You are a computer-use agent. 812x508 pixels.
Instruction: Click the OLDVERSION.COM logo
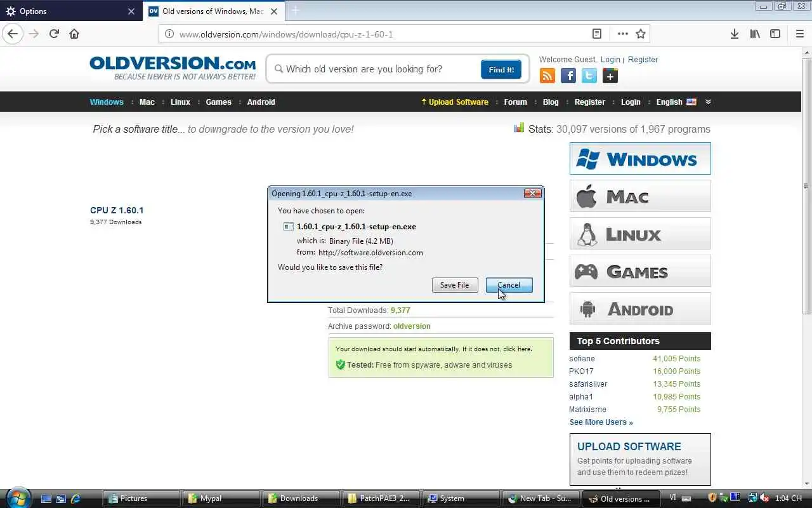173,68
